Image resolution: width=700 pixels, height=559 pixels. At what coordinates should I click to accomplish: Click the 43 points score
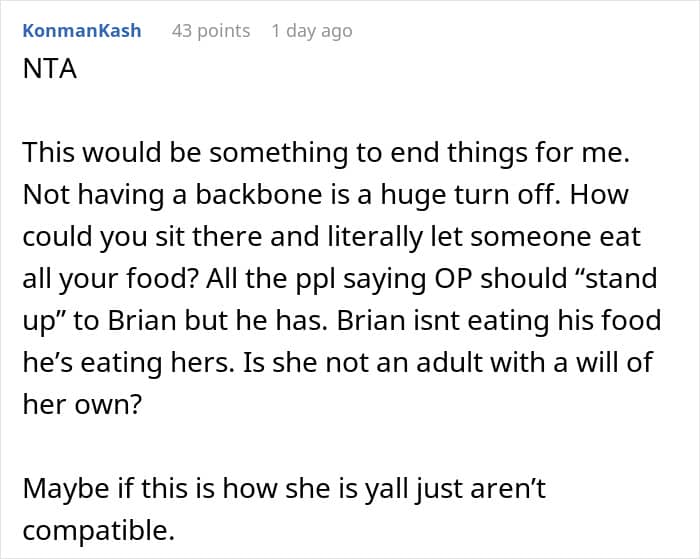click(211, 30)
